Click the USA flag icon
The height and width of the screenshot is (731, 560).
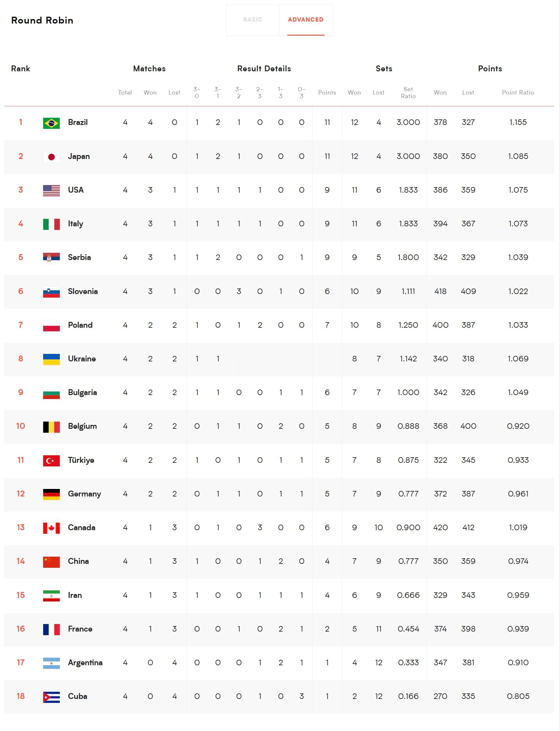[x=51, y=190]
